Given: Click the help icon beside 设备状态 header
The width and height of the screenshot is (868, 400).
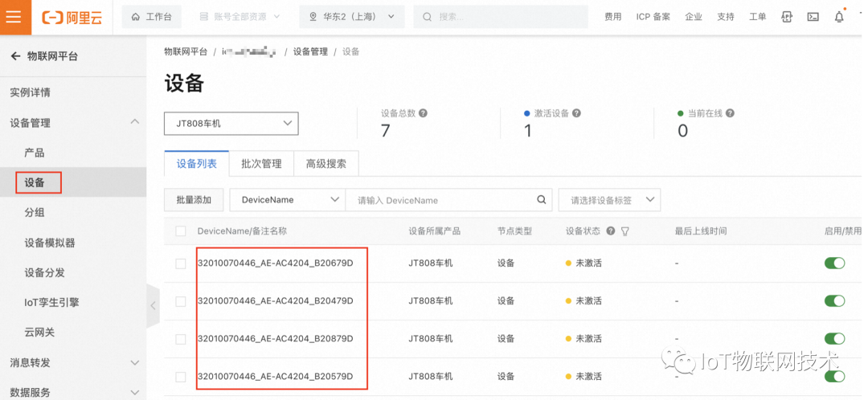Looking at the screenshot, I should click(611, 231).
